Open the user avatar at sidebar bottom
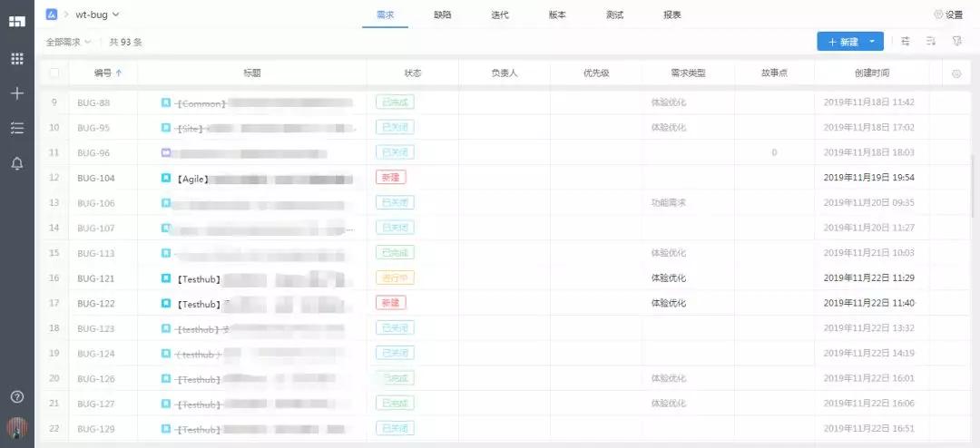 coord(17,428)
